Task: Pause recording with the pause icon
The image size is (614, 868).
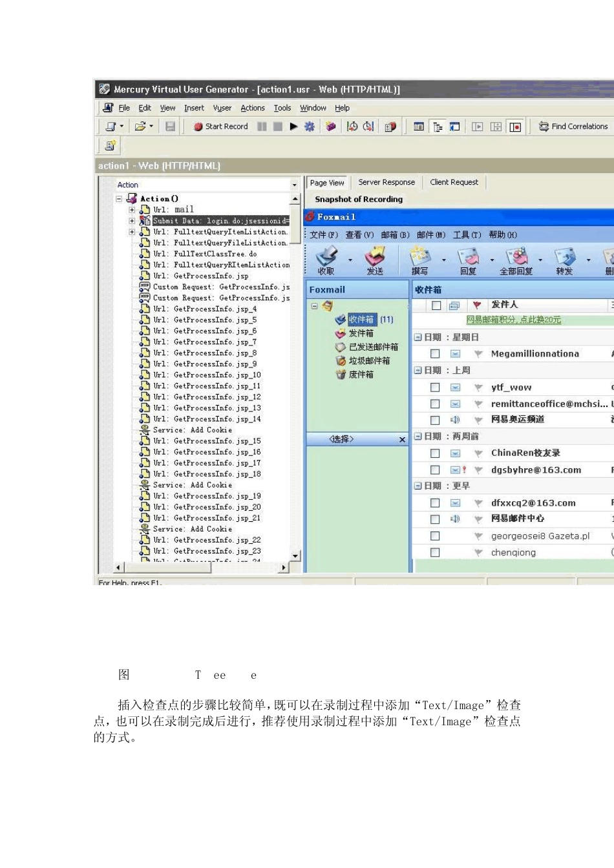Action: 262,127
